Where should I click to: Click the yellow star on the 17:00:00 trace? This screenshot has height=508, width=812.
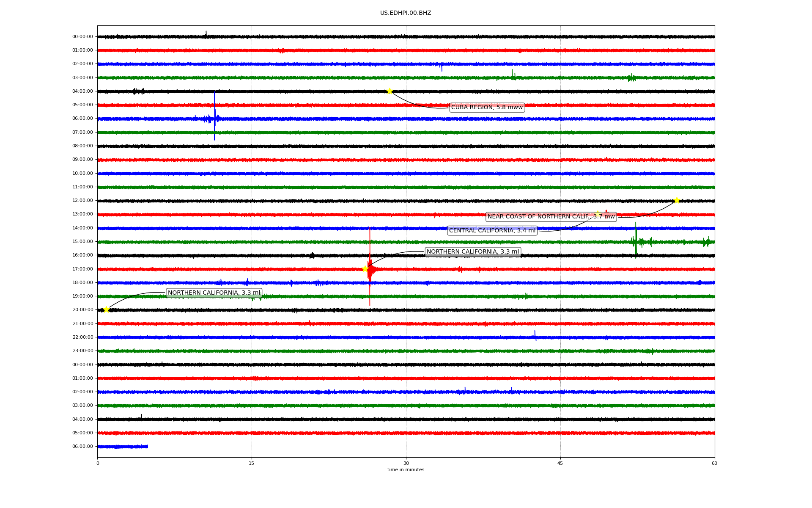(x=365, y=269)
